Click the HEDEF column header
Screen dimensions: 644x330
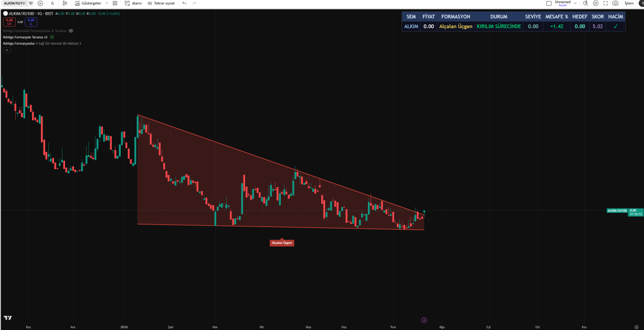pos(580,17)
